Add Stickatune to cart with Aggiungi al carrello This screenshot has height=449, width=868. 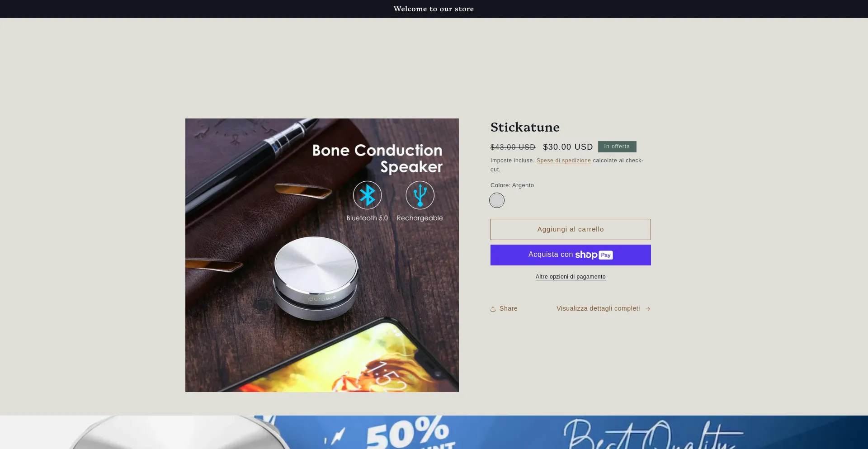click(571, 229)
